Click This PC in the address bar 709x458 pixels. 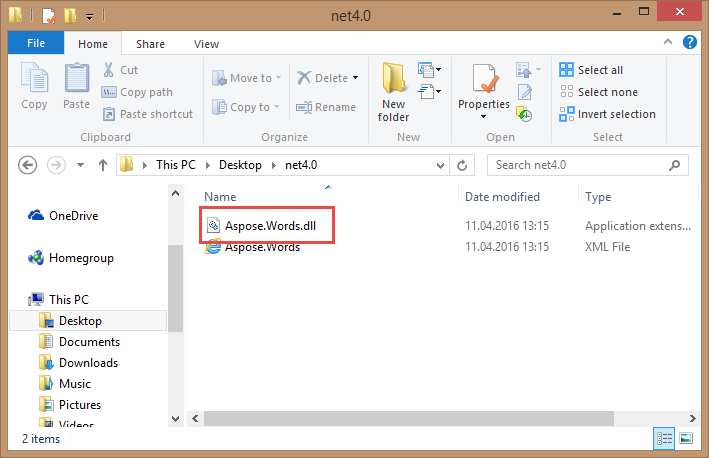coord(176,165)
